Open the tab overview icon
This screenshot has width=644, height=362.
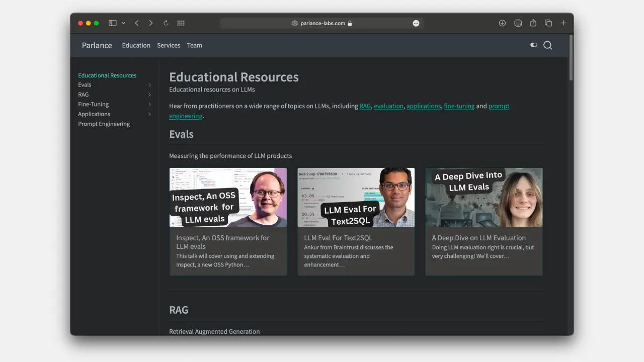click(x=548, y=23)
